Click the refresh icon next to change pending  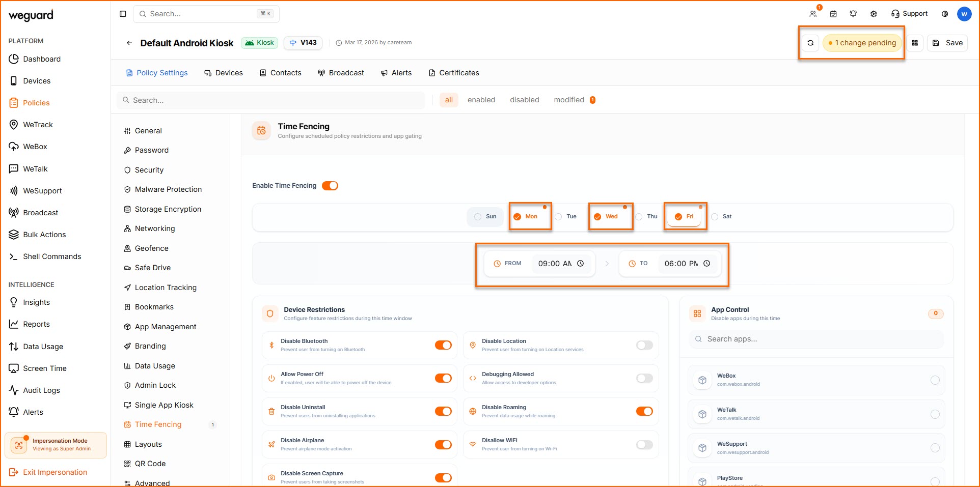(x=810, y=43)
